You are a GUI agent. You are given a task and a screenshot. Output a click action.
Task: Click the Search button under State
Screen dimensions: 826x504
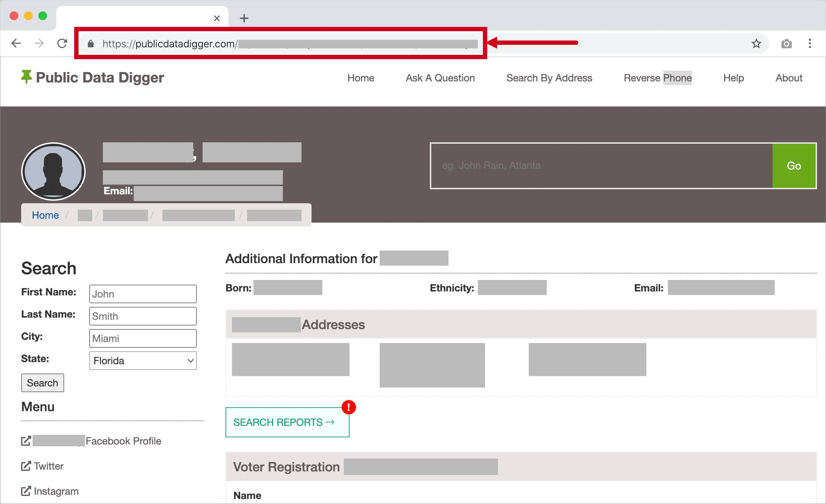pyautogui.click(x=43, y=383)
